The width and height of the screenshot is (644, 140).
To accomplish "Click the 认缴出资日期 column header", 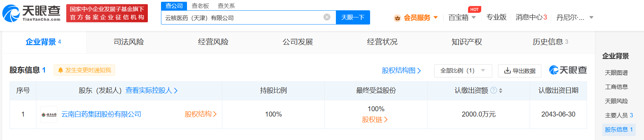I will (x=558, y=90).
